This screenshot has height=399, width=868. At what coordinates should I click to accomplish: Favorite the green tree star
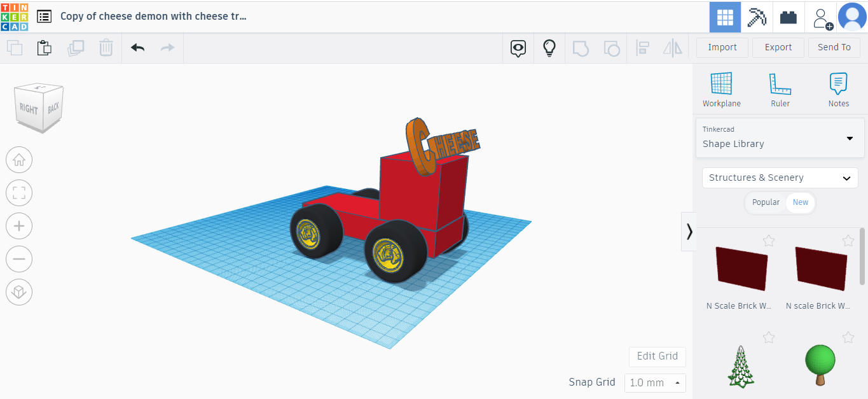pos(848,337)
